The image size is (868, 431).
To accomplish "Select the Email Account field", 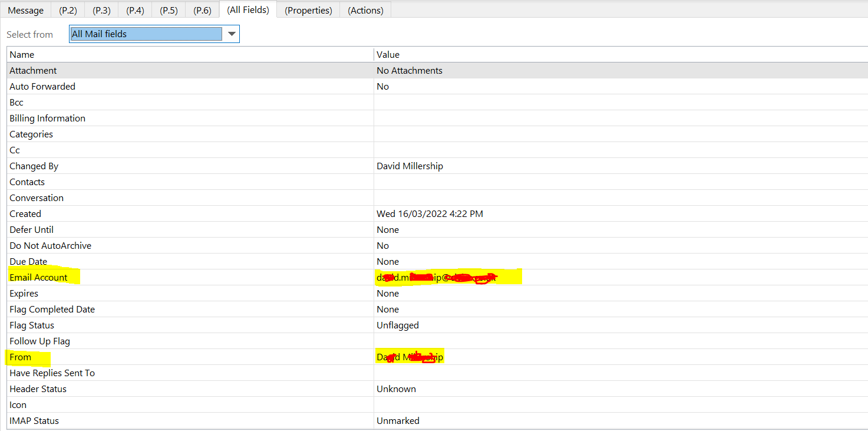I will (38, 277).
